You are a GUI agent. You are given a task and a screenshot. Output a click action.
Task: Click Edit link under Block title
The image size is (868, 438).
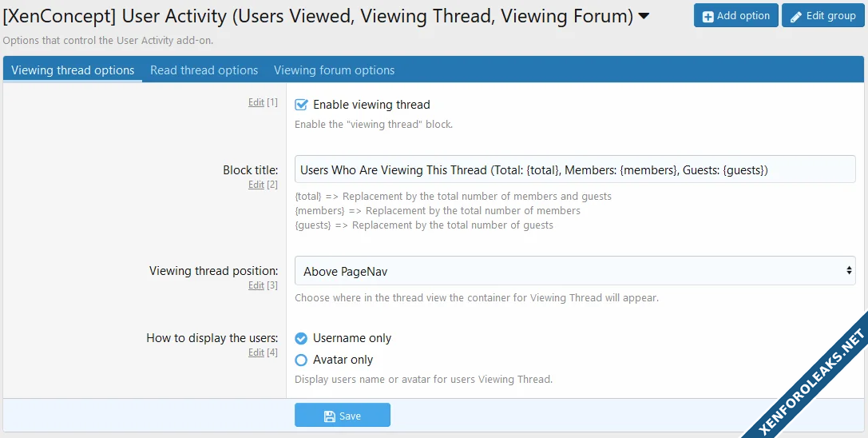256,185
